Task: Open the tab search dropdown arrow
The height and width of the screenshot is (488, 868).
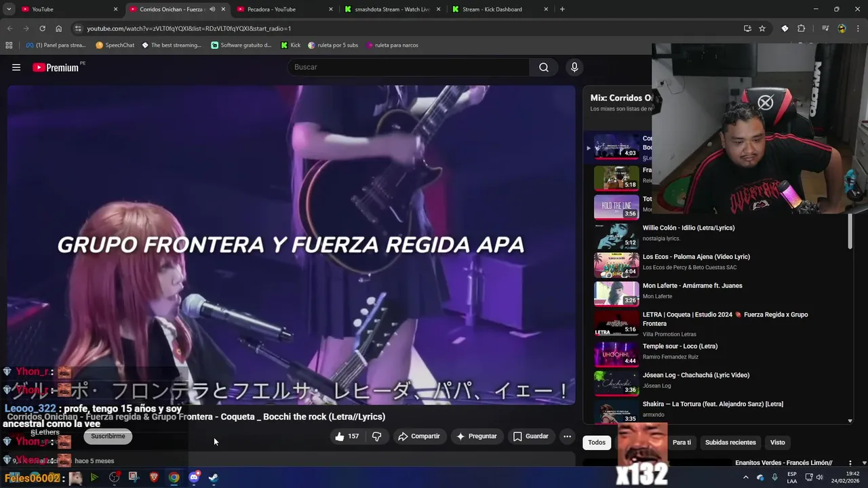Action: click(x=9, y=9)
